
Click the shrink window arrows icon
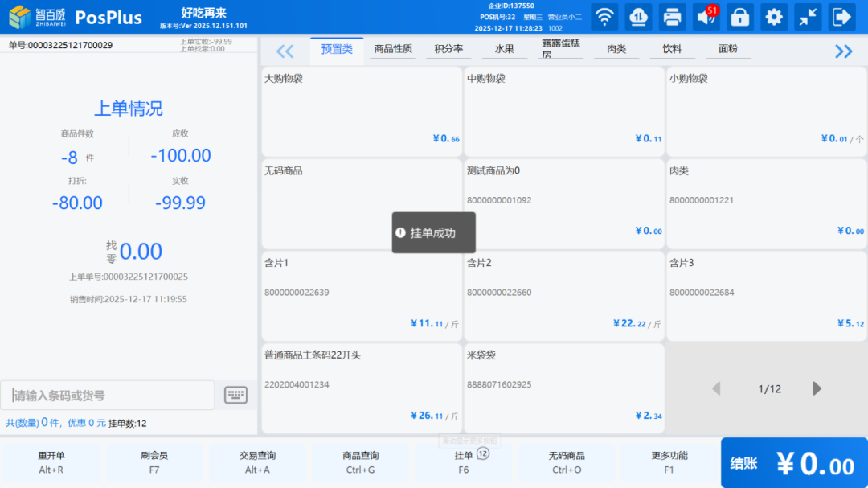tap(807, 17)
